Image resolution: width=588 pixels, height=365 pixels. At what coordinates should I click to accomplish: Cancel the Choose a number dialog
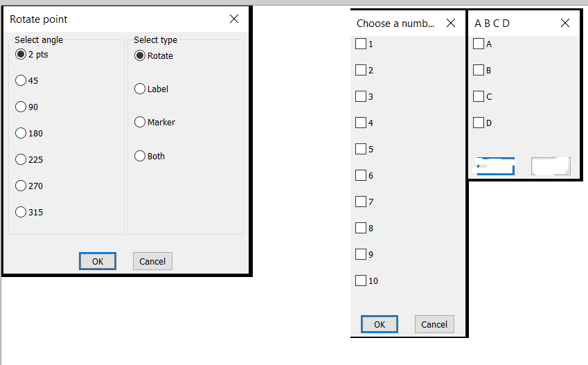(x=434, y=324)
